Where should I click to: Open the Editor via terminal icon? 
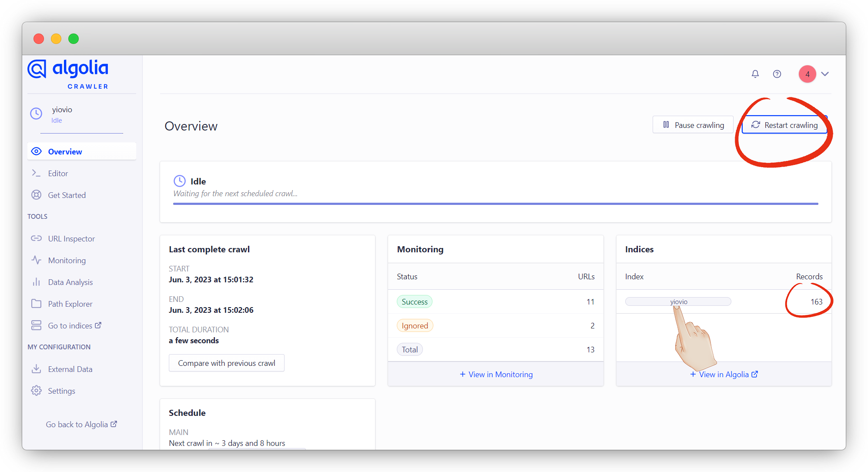pos(37,173)
